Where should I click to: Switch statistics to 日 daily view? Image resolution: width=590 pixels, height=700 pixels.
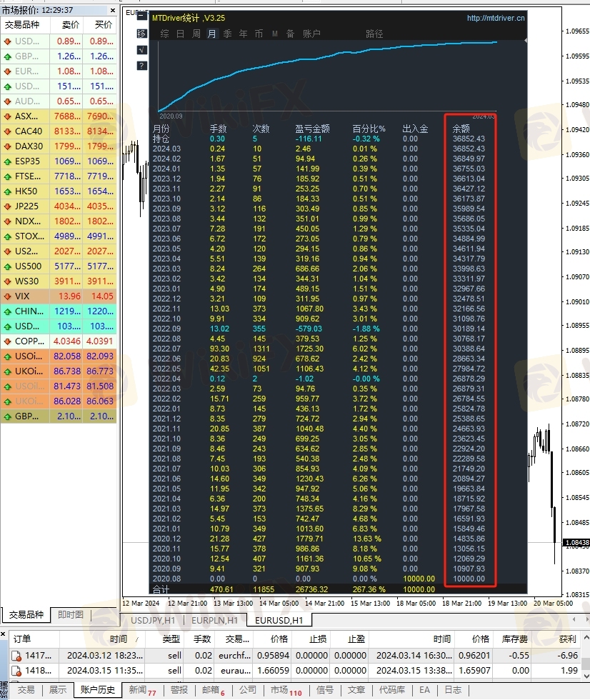(x=180, y=34)
